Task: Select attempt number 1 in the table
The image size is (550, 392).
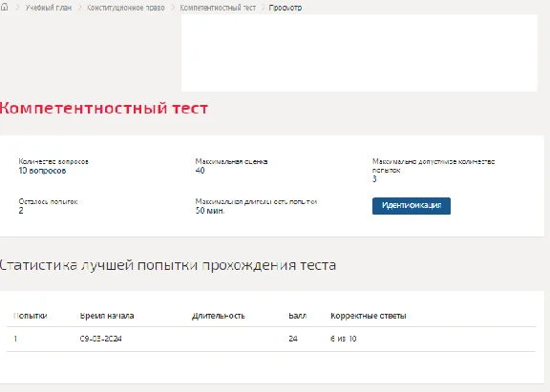Action: pos(15,339)
